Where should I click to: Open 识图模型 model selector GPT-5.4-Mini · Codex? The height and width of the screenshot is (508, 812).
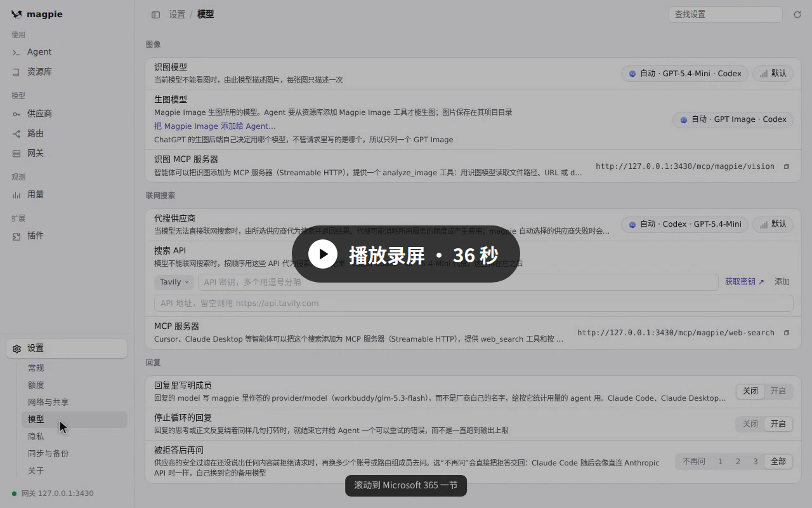click(x=684, y=74)
